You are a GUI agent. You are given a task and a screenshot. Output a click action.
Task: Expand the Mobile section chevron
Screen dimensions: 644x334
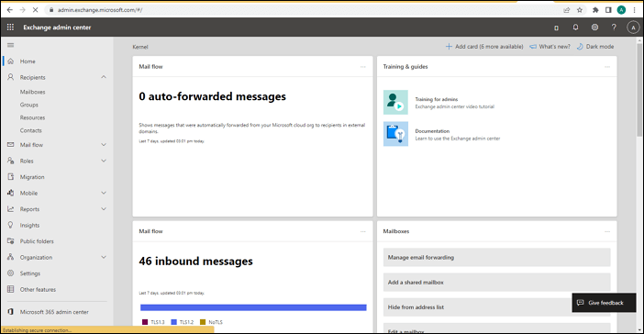pyautogui.click(x=104, y=193)
